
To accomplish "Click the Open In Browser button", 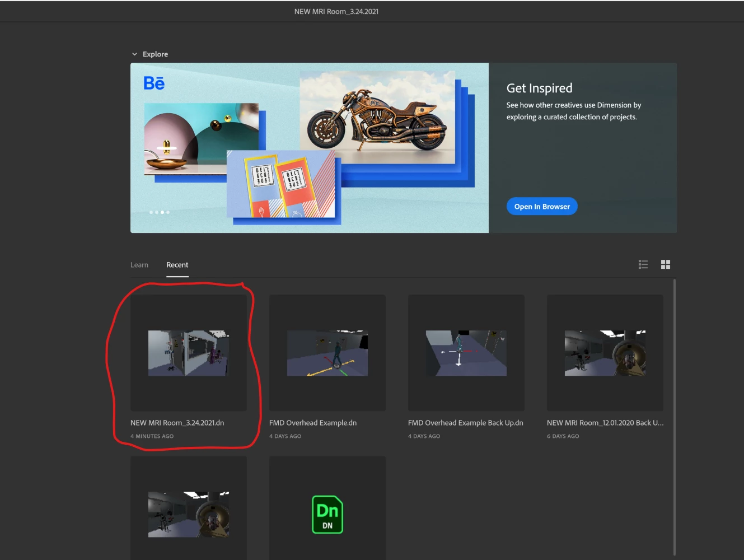I will coord(542,206).
